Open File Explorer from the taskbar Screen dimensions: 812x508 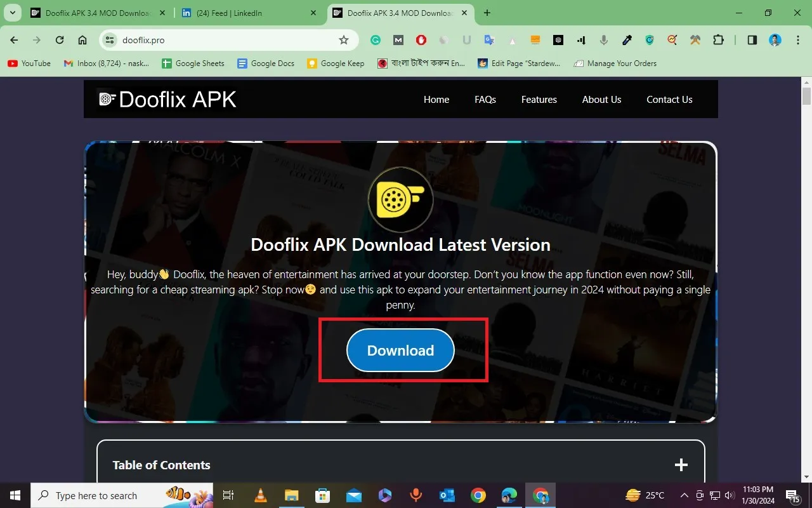[291, 495]
